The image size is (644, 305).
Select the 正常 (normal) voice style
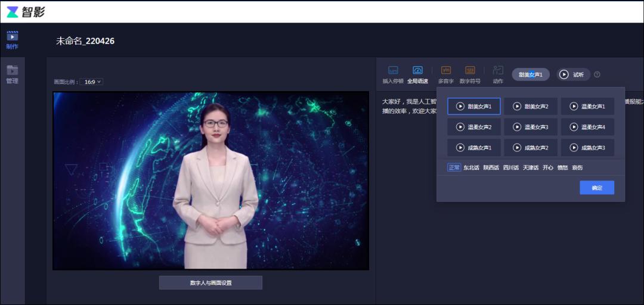pos(454,167)
